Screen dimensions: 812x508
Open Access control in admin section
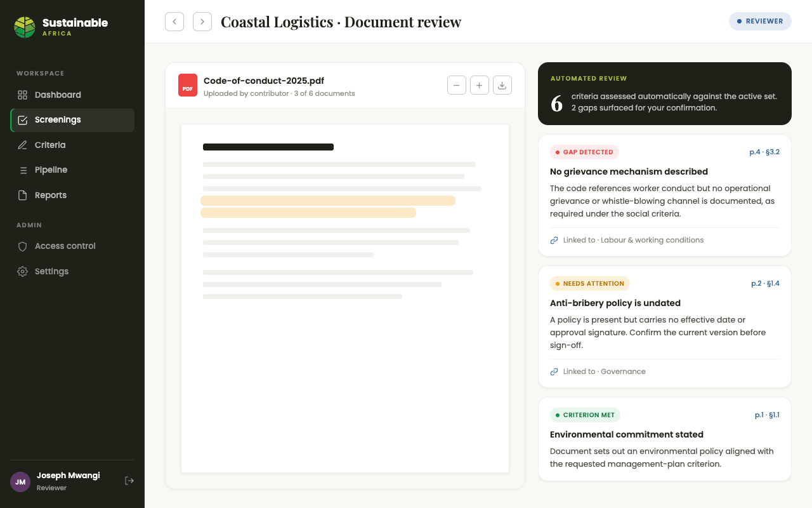click(72, 246)
